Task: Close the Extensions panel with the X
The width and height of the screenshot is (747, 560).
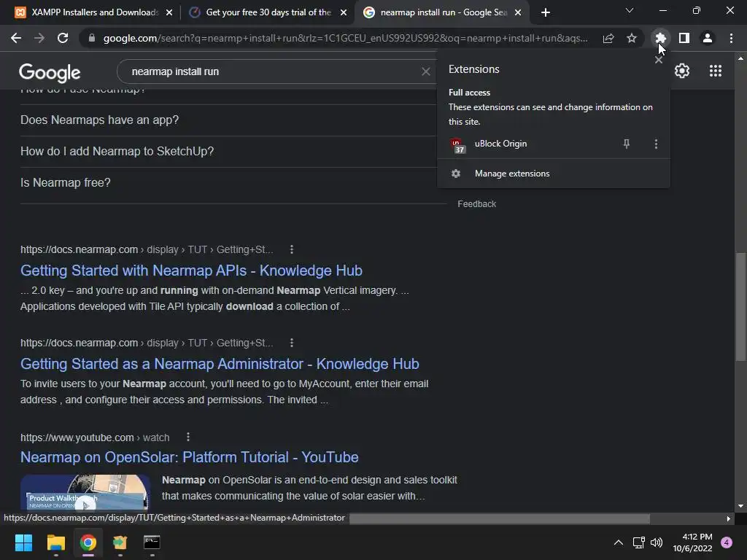Action: [x=659, y=60]
